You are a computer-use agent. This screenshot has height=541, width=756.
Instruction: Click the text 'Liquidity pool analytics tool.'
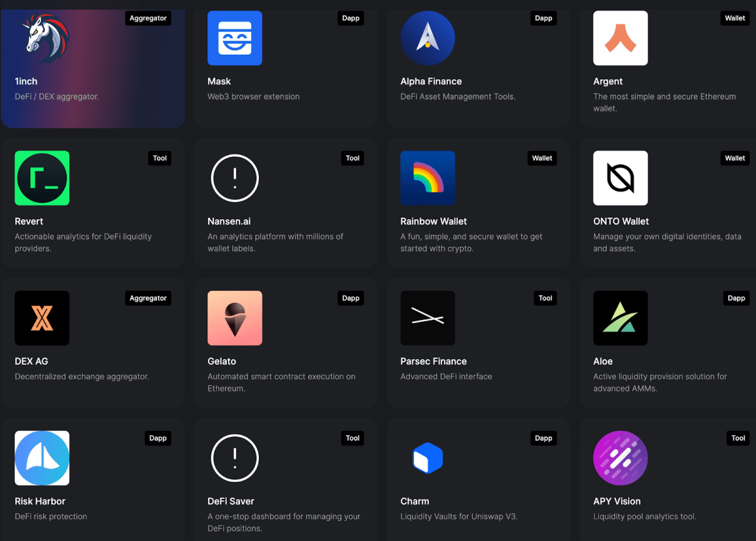(645, 516)
